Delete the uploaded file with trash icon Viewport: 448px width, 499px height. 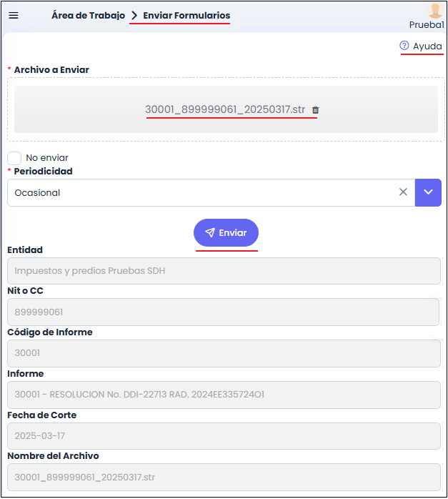pyautogui.click(x=316, y=110)
